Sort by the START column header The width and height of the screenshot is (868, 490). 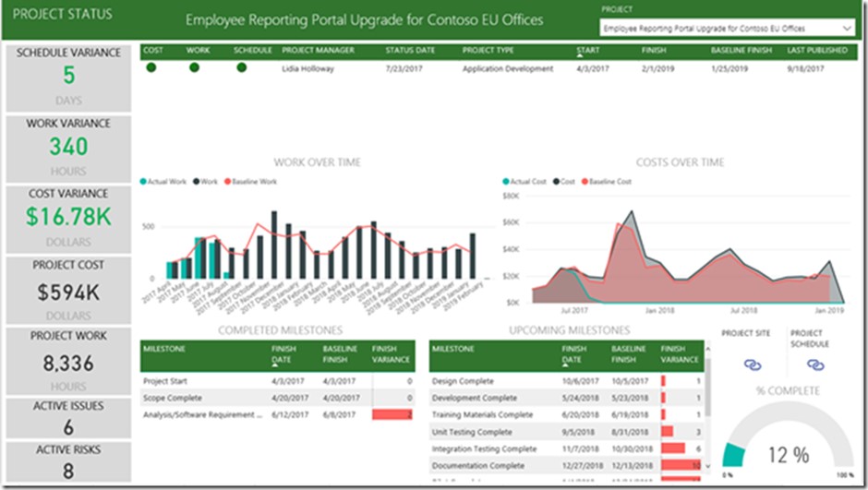[x=587, y=50]
